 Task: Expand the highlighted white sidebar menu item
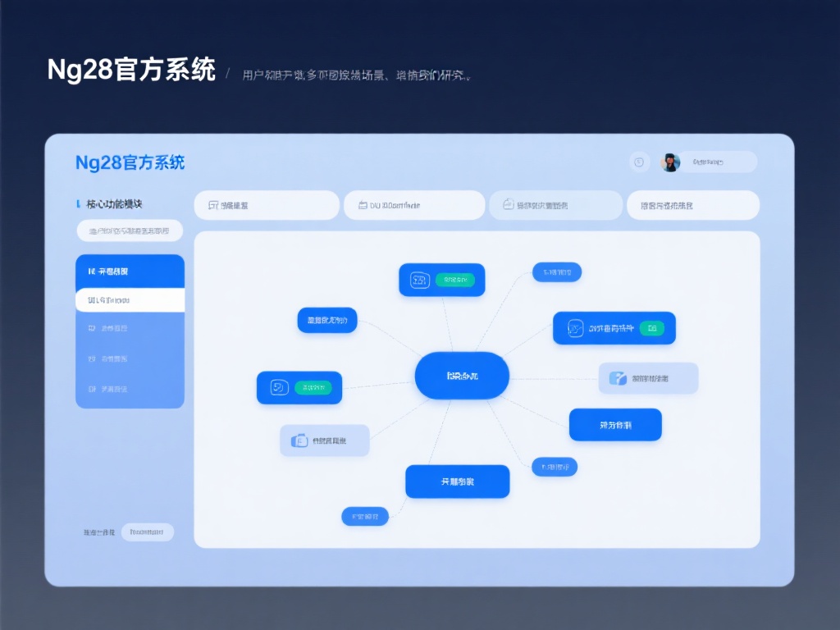point(130,300)
